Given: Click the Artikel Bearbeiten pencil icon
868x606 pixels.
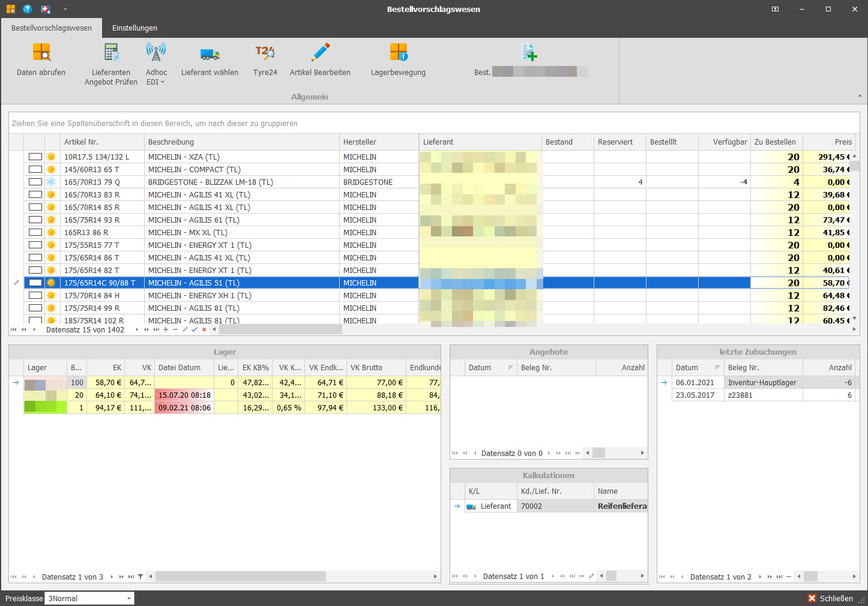Looking at the screenshot, I should 321,52.
